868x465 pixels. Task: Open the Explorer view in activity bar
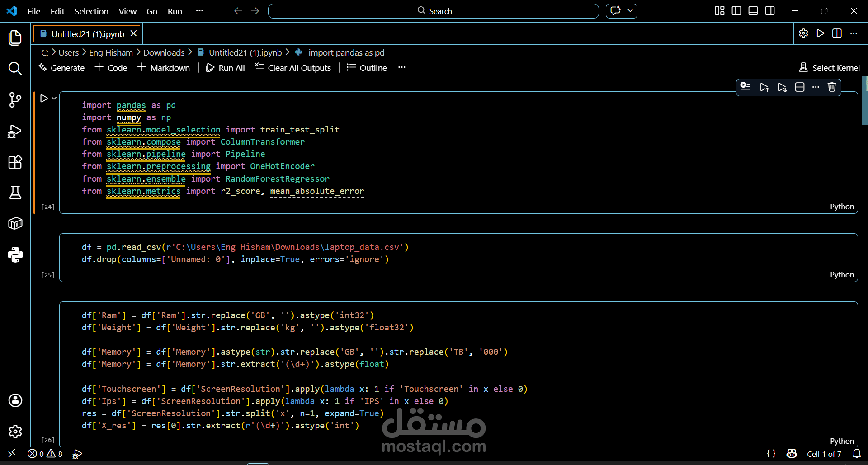15,38
